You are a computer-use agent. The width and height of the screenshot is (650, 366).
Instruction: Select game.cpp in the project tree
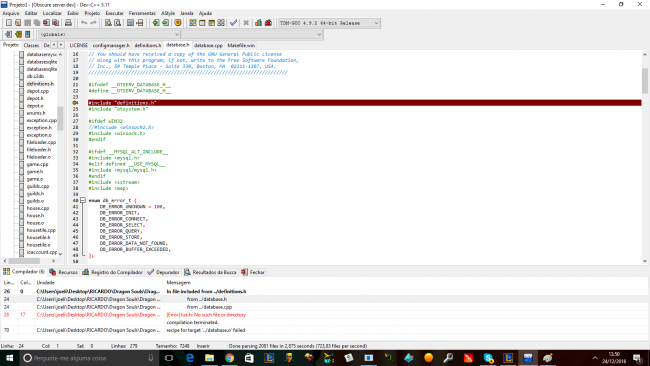[x=37, y=164]
